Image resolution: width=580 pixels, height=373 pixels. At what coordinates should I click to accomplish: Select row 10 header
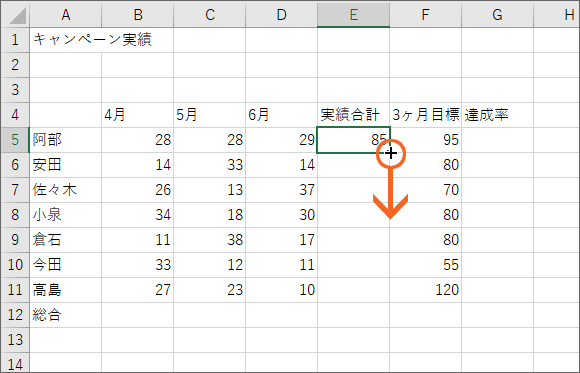(15, 265)
